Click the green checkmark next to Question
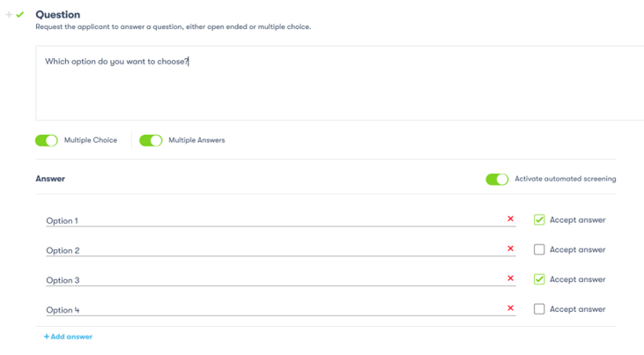This screenshot has height=355, width=644. [20, 15]
